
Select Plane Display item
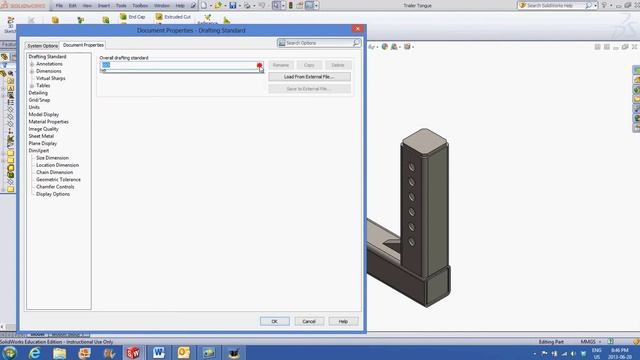42,144
